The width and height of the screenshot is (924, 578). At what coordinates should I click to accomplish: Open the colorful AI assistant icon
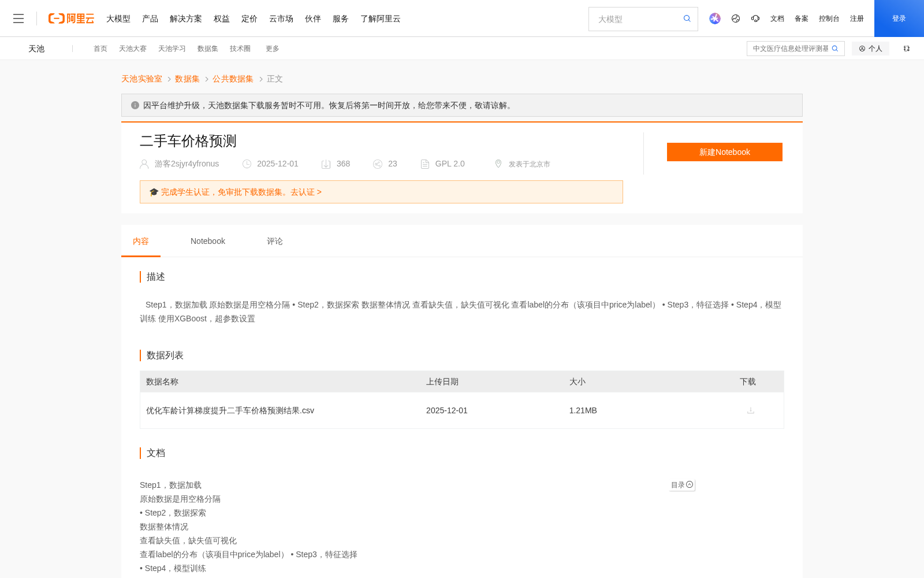715,18
